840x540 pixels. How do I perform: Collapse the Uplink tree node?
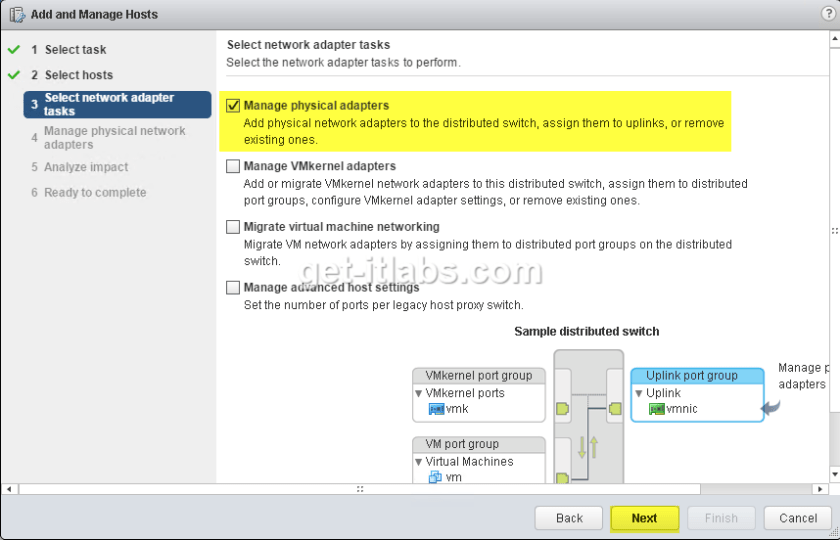[x=639, y=393]
